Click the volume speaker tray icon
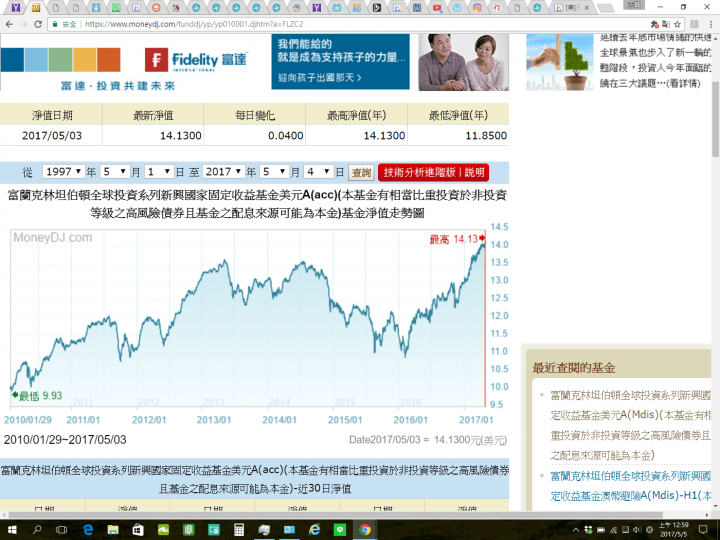 (637, 530)
